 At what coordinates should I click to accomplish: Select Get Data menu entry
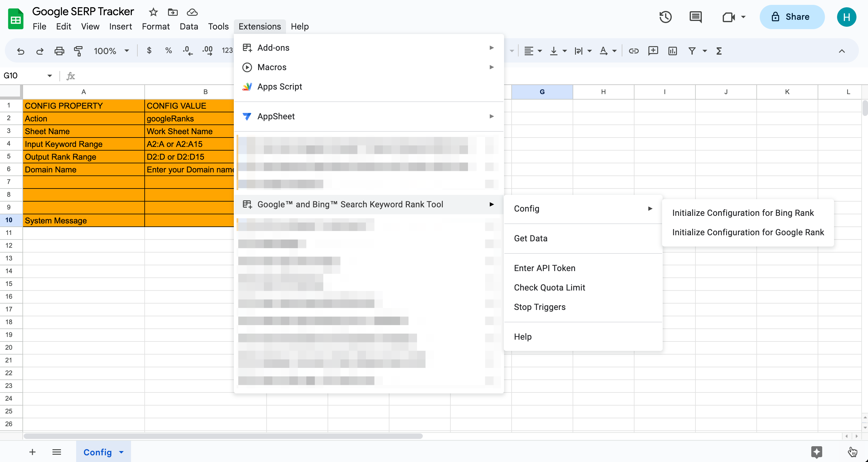pos(583,238)
